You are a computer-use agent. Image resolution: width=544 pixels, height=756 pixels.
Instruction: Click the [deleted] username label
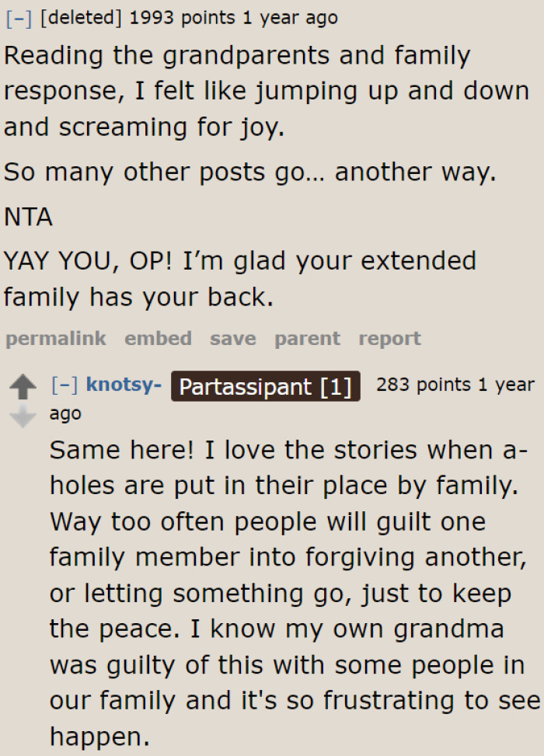(81, 16)
